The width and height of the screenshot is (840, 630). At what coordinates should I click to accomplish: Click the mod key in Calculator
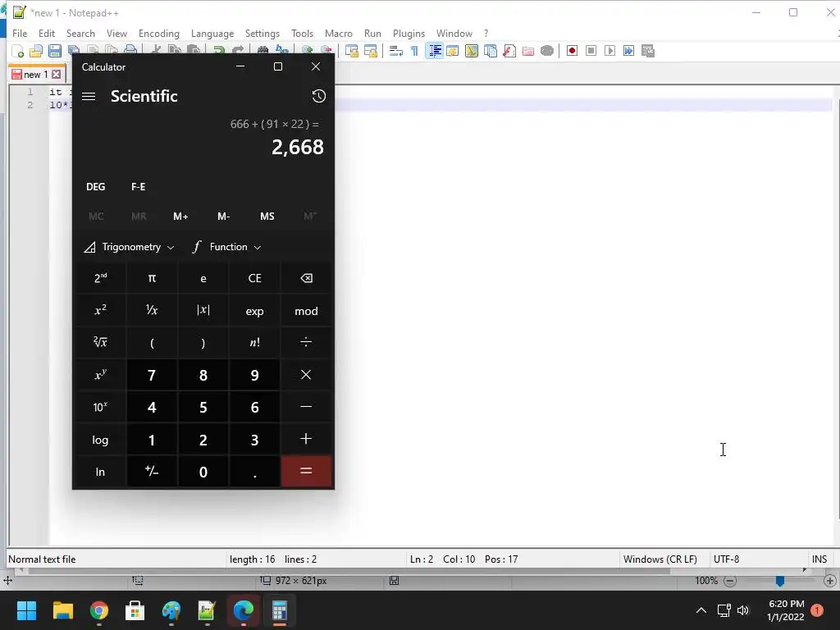(306, 310)
